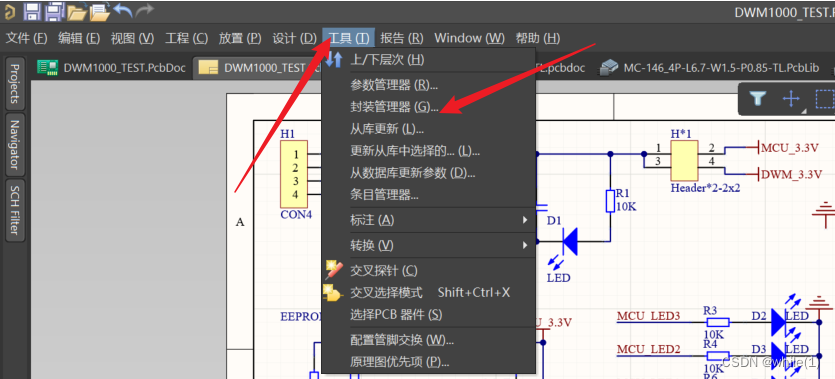Switch to the DWM1000_TEST.PcbDoc tab
This screenshot has width=835, height=379.
113,68
